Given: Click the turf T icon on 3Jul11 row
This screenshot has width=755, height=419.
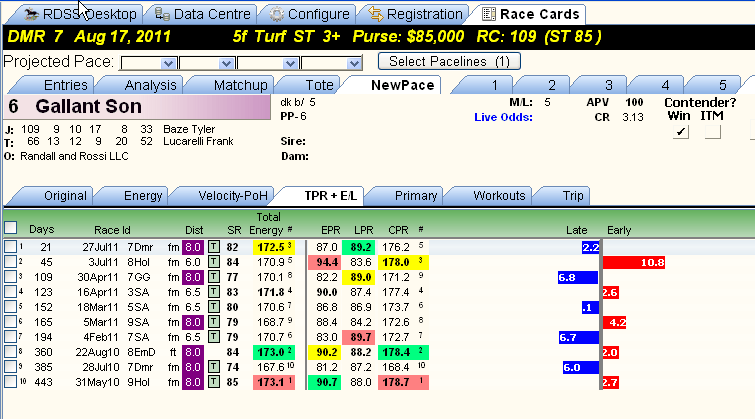Looking at the screenshot, I should (214, 262).
